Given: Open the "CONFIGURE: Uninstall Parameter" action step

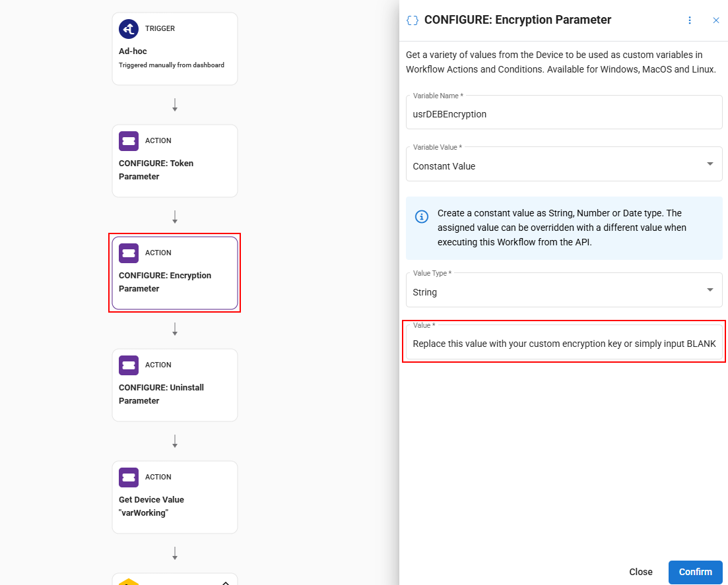Looking at the screenshot, I should pos(175,385).
